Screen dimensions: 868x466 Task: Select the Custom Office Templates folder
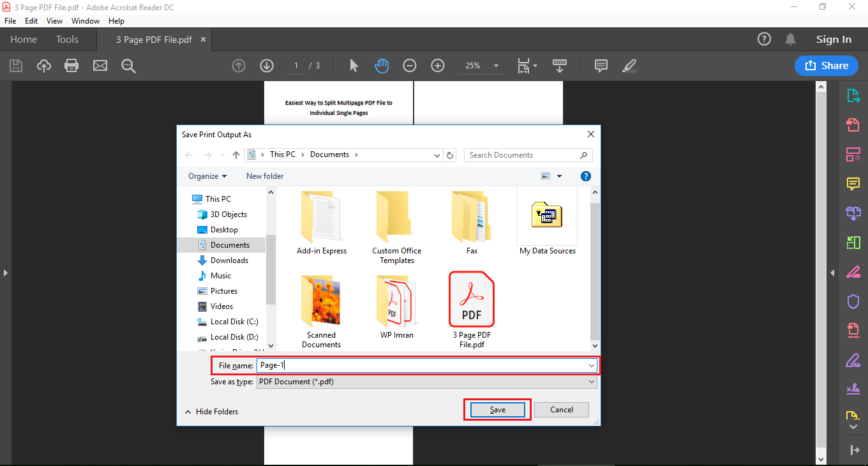point(397,228)
